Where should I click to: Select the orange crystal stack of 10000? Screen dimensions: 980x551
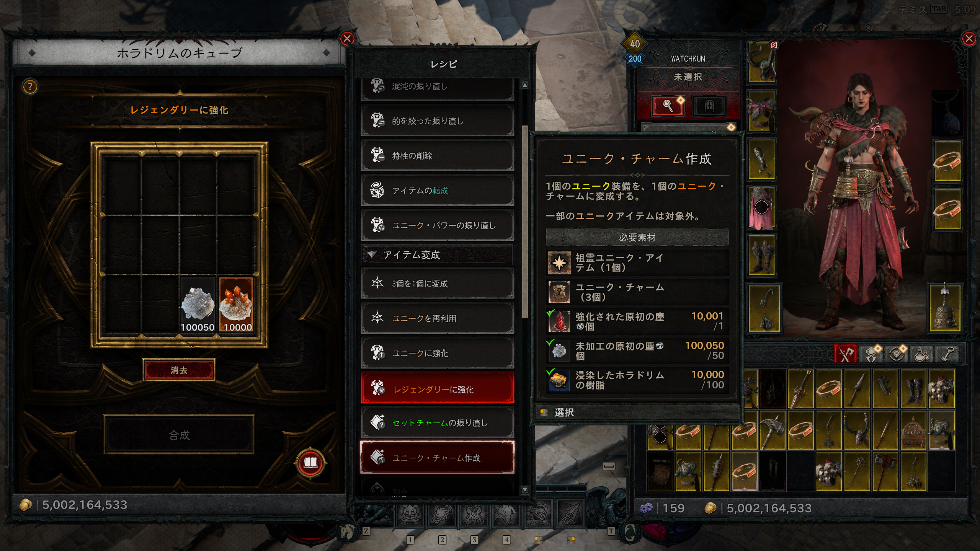click(236, 305)
